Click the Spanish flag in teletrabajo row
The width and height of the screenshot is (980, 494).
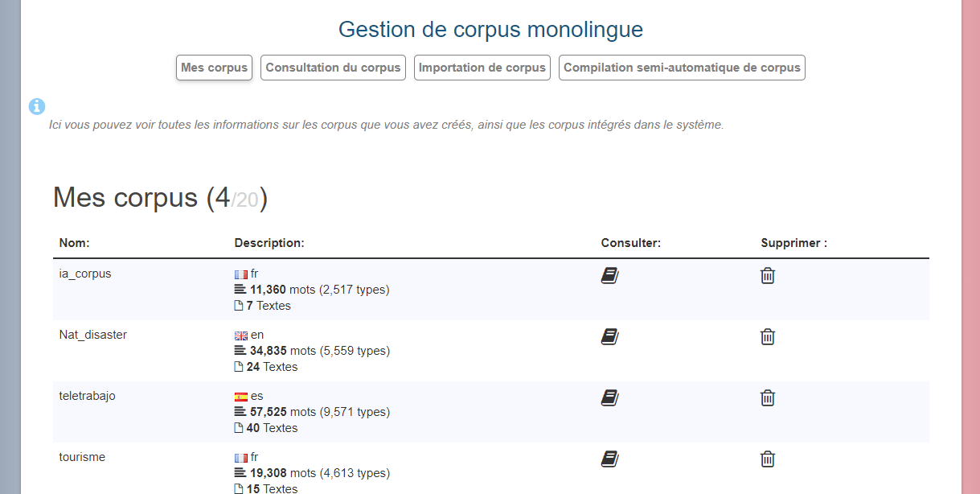point(240,397)
